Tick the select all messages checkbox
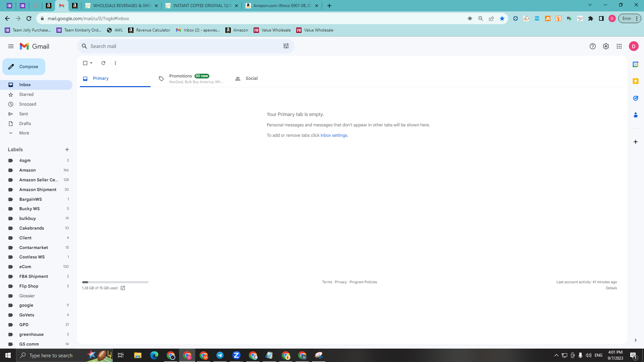The width and height of the screenshot is (644, 362). (85, 63)
